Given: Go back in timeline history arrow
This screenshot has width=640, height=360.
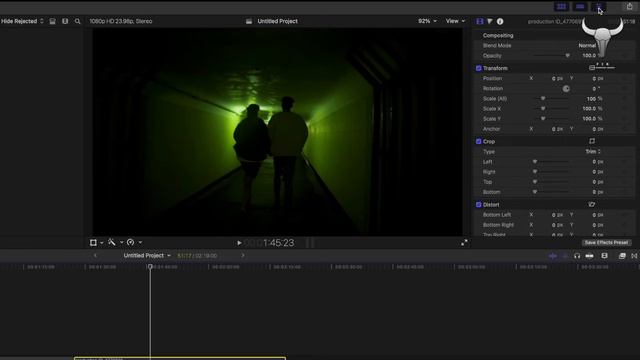Looking at the screenshot, I should 95,256.
